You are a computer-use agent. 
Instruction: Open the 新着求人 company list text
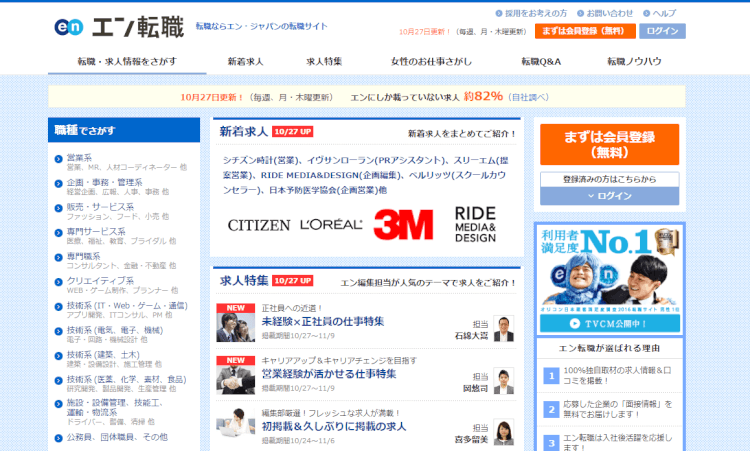tap(365, 175)
